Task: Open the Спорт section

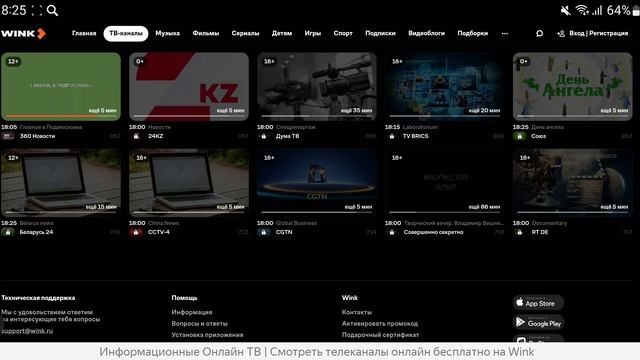Action: pos(343,33)
